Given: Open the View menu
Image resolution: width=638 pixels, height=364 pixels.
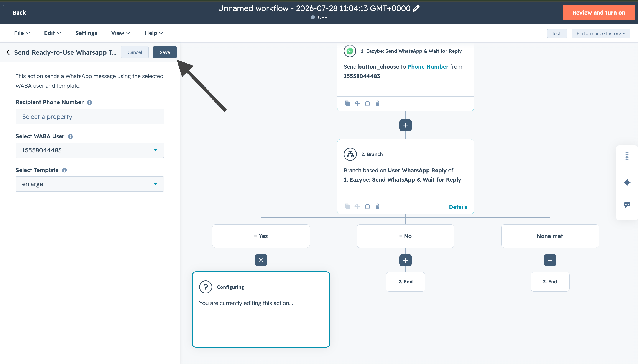Looking at the screenshot, I should point(120,33).
